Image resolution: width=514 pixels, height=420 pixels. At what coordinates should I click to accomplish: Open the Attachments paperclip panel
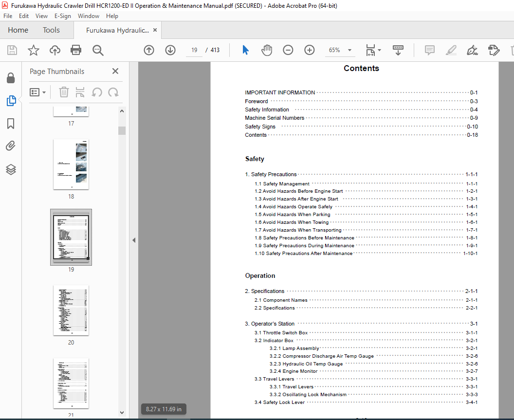point(11,146)
